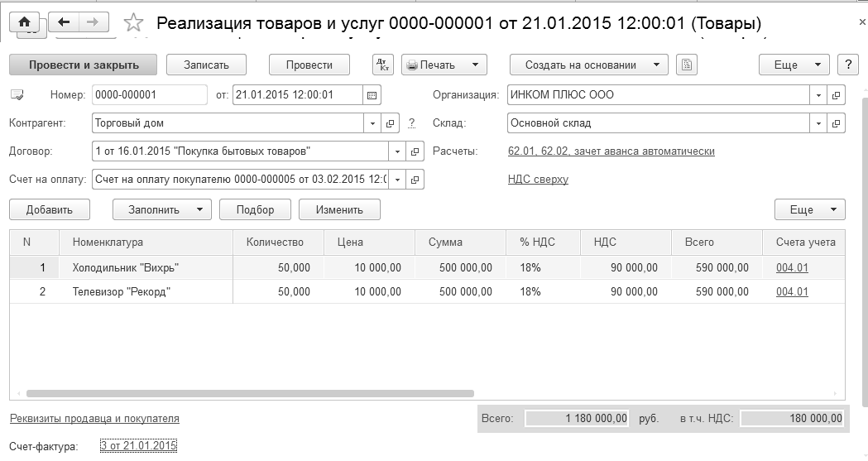Click quantity 50,000 in Холодильник row
Image resolution: width=868 pixels, height=461 pixels.
[x=278, y=268]
